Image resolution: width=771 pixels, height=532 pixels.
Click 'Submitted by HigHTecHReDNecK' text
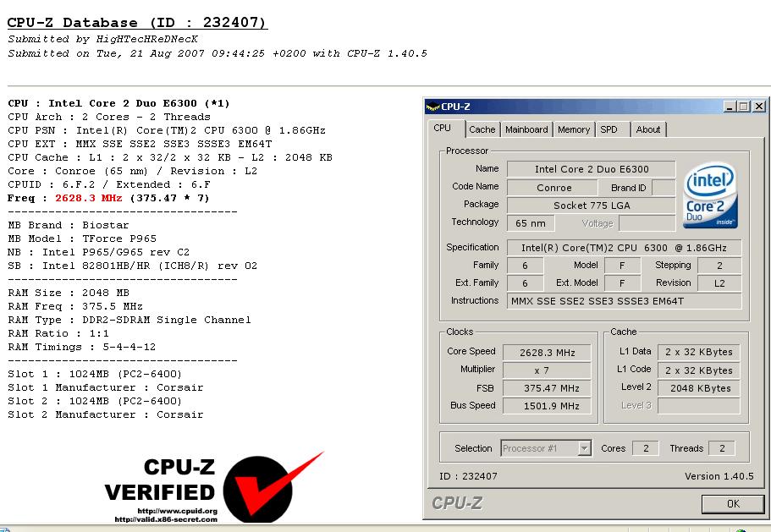102,39
